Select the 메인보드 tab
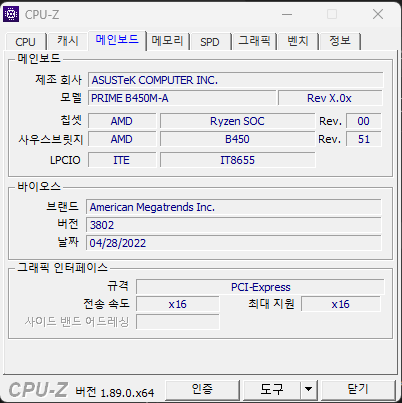The width and height of the screenshot is (402, 403). point(117,40)
